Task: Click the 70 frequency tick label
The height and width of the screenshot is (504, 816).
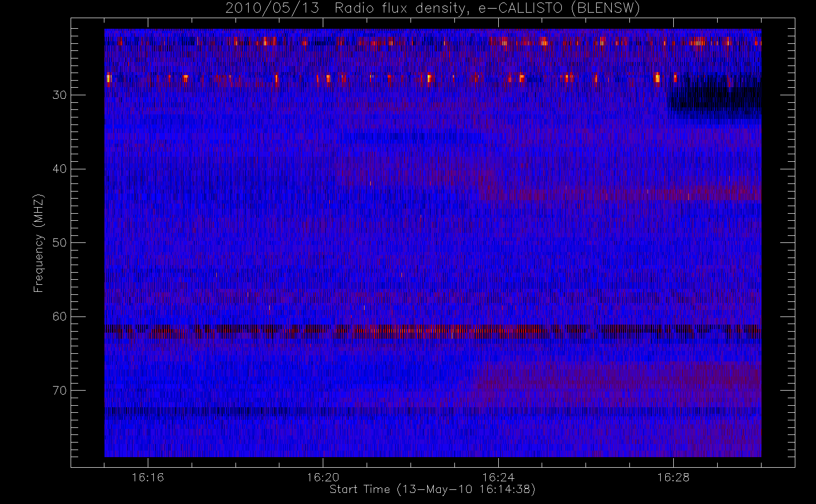Action: pos(60,391)
